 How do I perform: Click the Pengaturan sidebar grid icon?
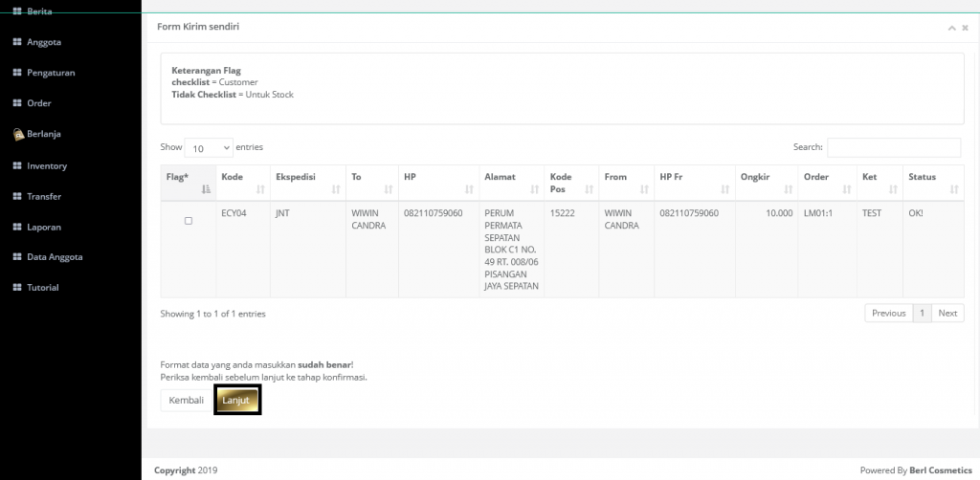coord(16,73)
